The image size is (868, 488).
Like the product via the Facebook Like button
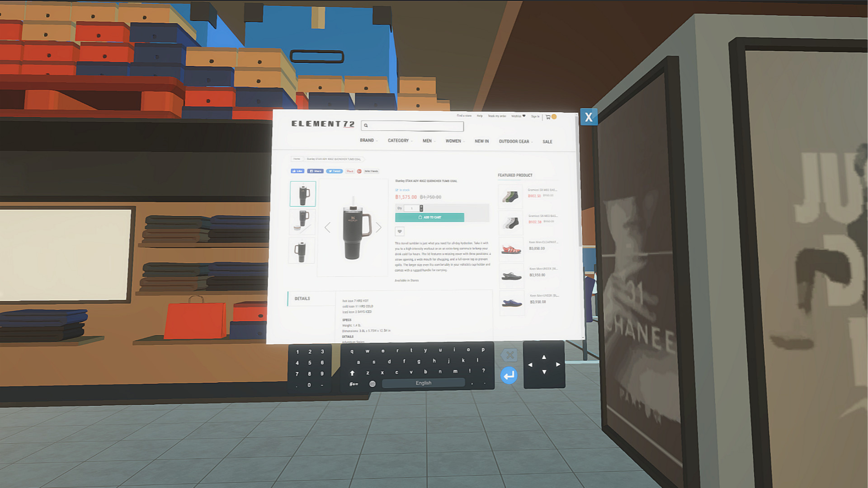pyautogui.click(x=298, y=171)
